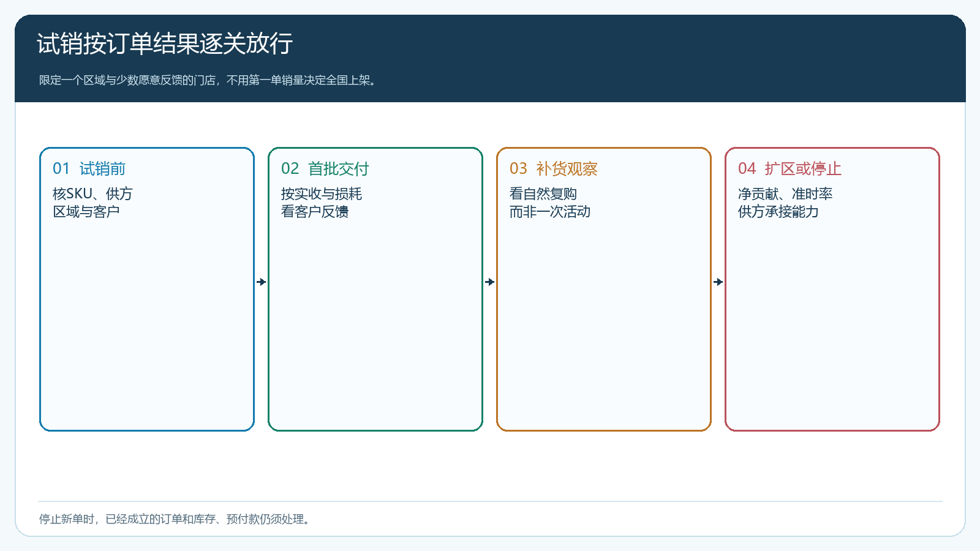
Task: Select the 01 试销前 card heading
Action: coord(89,169)
